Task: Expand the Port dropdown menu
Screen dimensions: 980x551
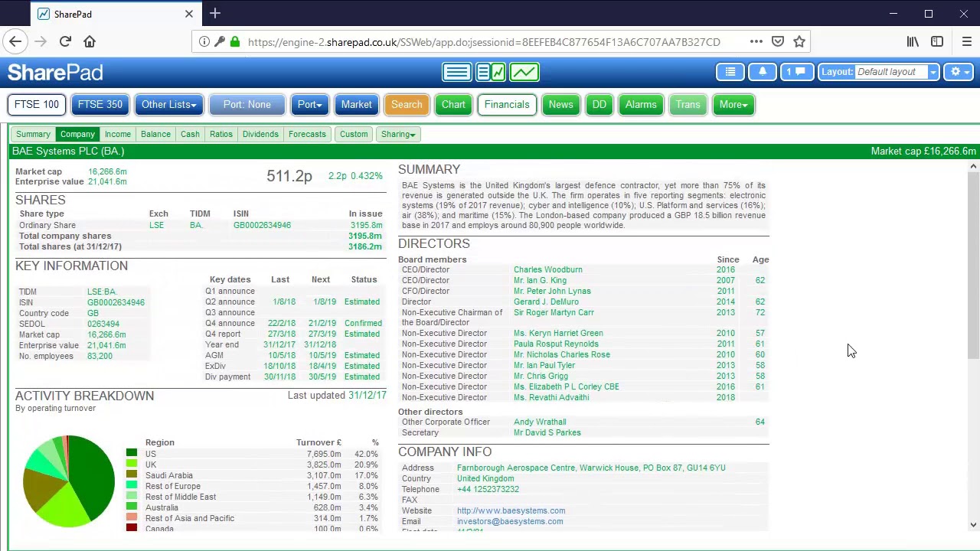Action: coord(309,105)
